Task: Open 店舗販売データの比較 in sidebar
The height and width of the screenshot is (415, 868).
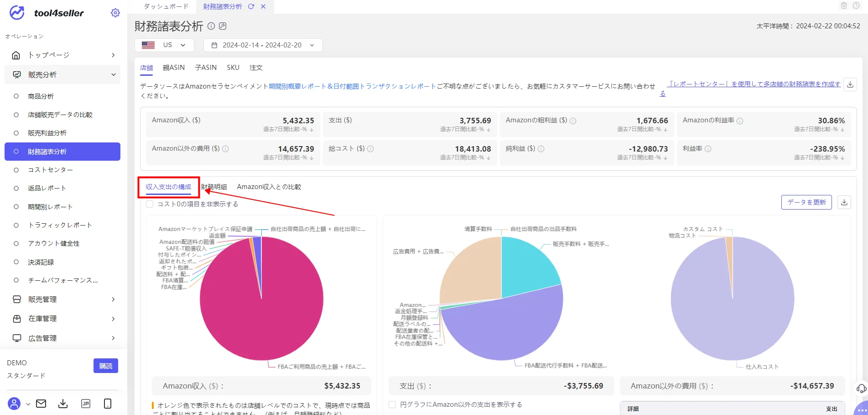Action: [x=60, y=115]
